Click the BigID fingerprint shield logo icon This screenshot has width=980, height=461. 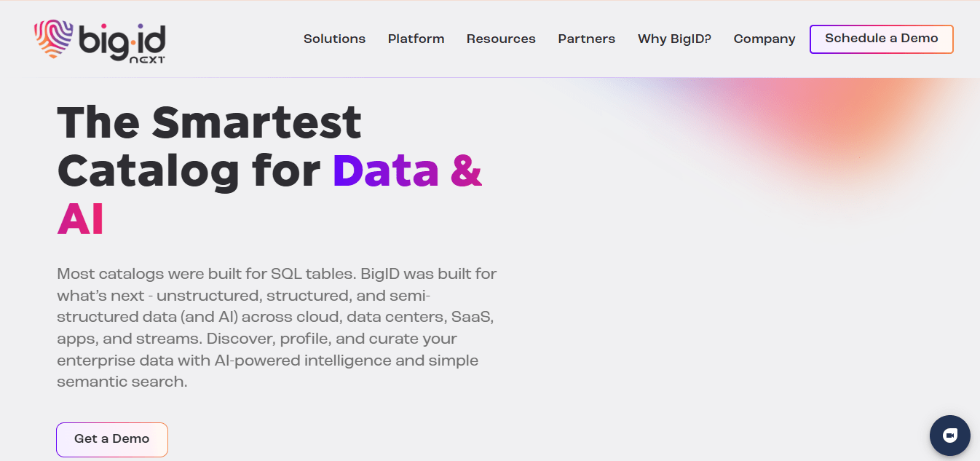point(53,39)
